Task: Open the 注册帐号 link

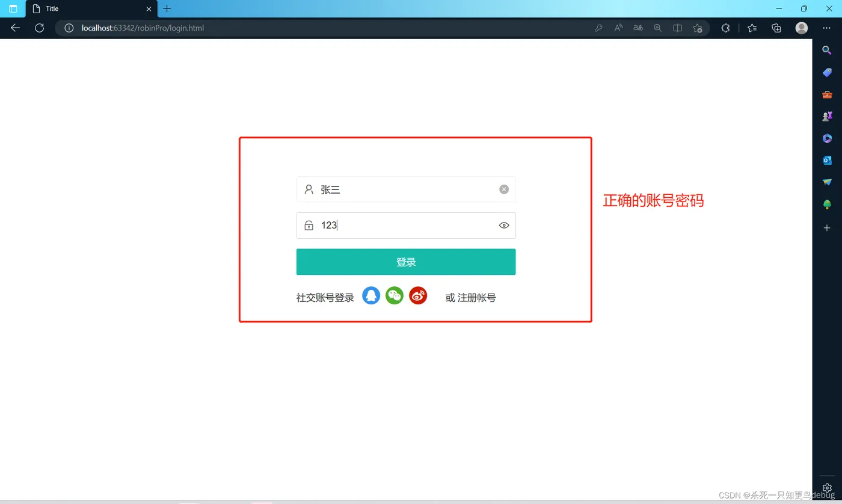Action: pyautogui.click(x=477, y=298)
